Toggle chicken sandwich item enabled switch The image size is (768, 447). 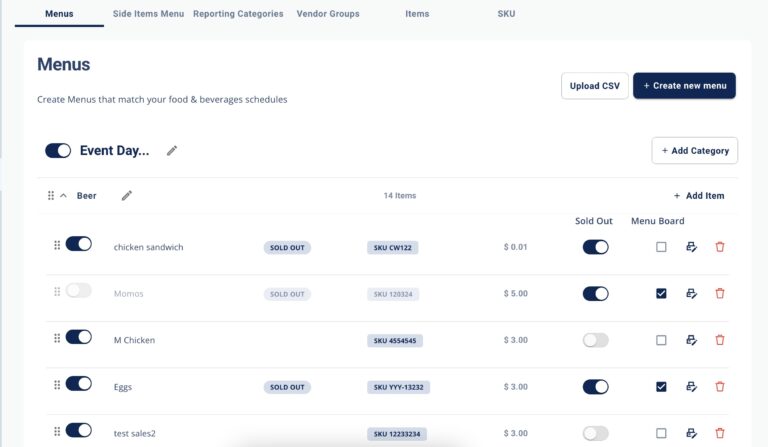click(x=78, y=244)
